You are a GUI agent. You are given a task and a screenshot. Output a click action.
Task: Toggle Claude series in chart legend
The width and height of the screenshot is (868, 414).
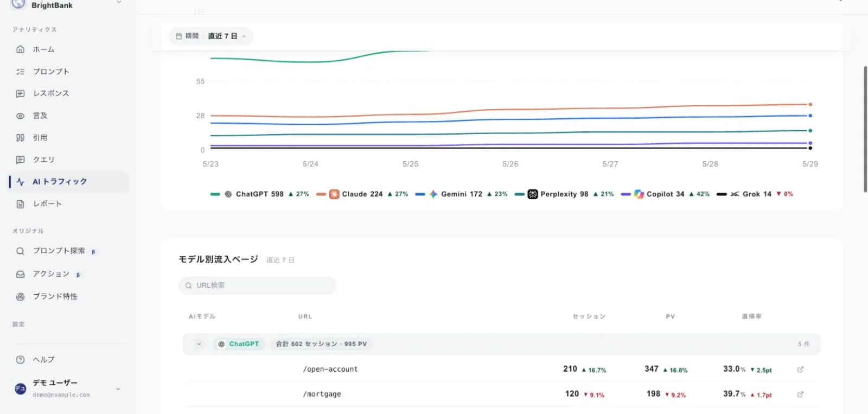pyautogui.click(x=362, y=194)
